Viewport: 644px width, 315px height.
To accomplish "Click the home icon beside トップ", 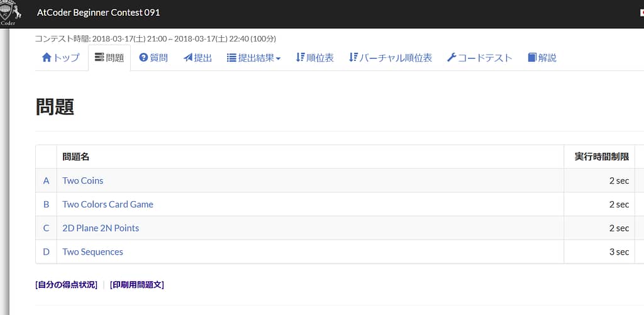I will tap(47, 57).
